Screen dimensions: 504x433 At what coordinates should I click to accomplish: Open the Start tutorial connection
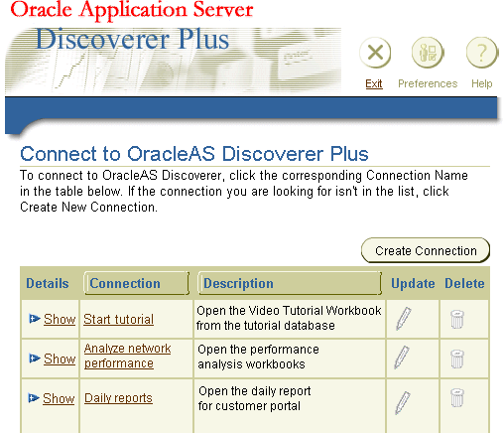point(118,319)
